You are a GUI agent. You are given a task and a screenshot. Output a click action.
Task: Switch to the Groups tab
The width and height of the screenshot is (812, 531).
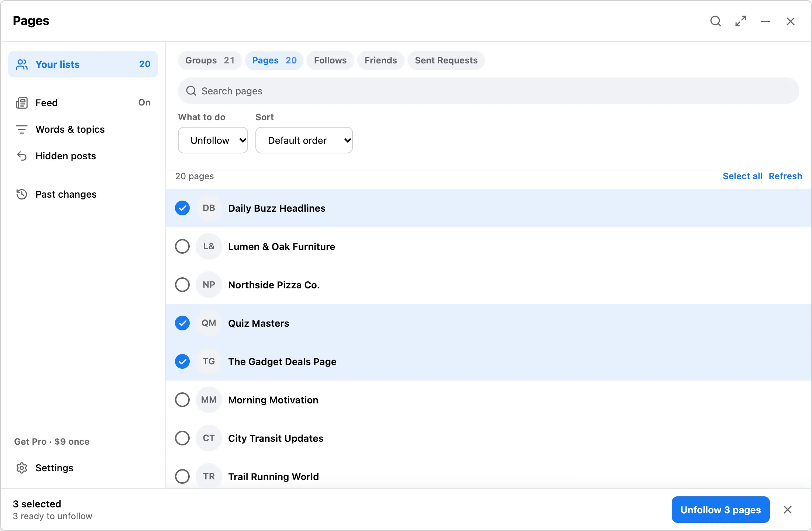210,60
